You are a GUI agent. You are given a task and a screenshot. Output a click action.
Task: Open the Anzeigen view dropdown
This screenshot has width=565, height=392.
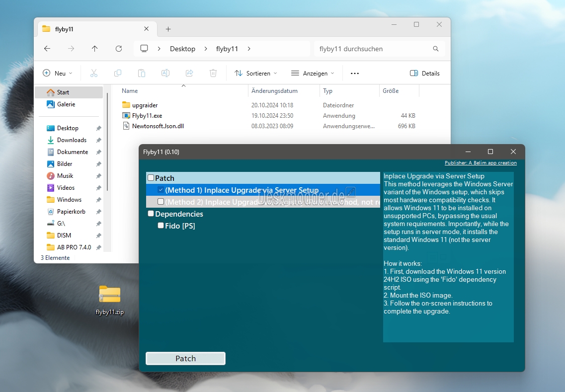click(x=313, y=73)
